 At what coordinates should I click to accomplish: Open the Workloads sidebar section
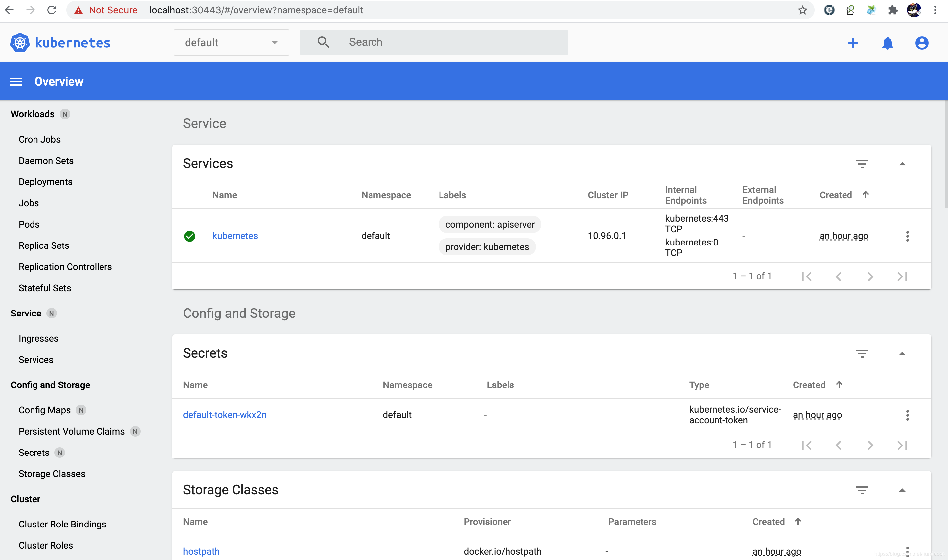[33, 114]
